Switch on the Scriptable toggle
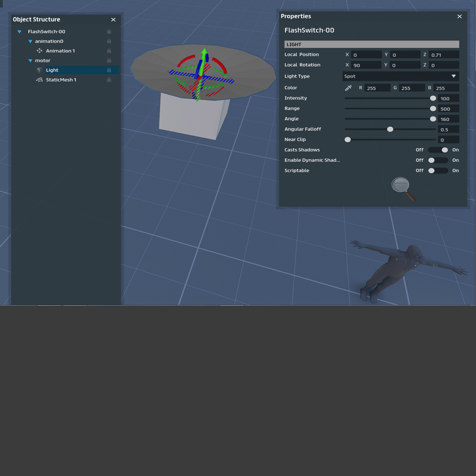 pyautogui.click(x=439, y=171)
